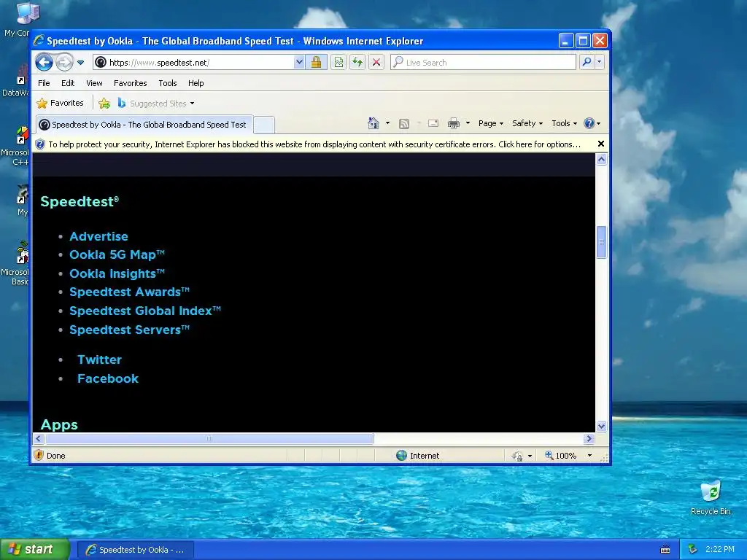Open the View menu
The height and width of the screenshot is (560, 747).
click(x=94, y=83)
